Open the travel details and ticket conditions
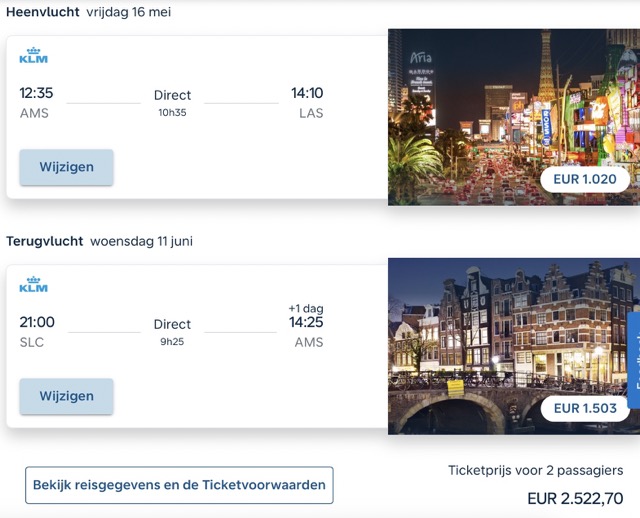This screenshot has width=640, height=518. 179,485
